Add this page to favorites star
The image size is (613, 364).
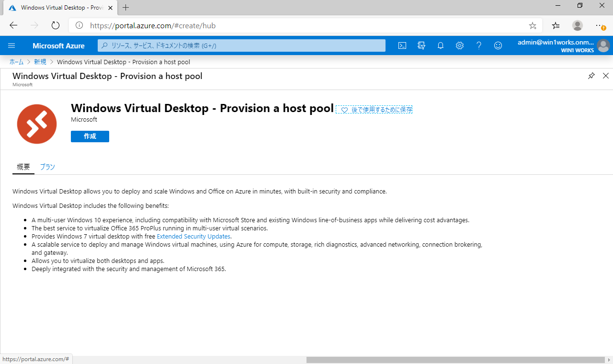533,25
